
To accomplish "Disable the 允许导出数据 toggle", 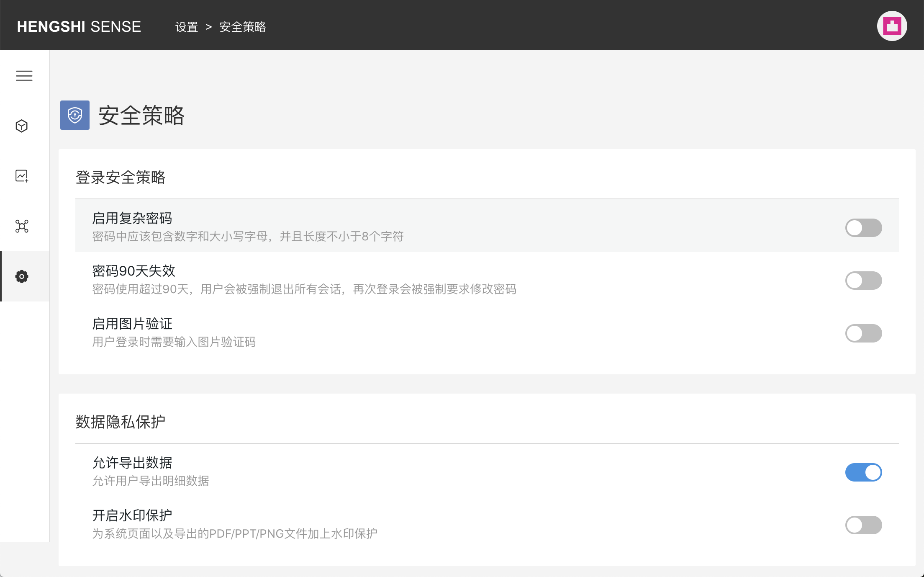I will click(x=863, y=472).
